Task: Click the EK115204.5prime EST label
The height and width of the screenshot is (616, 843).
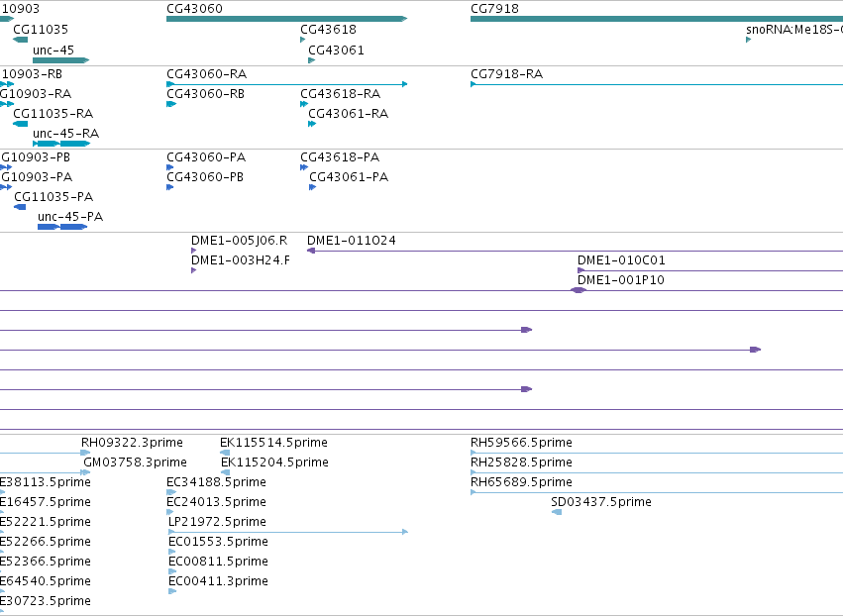Action: tap(274, 462)
